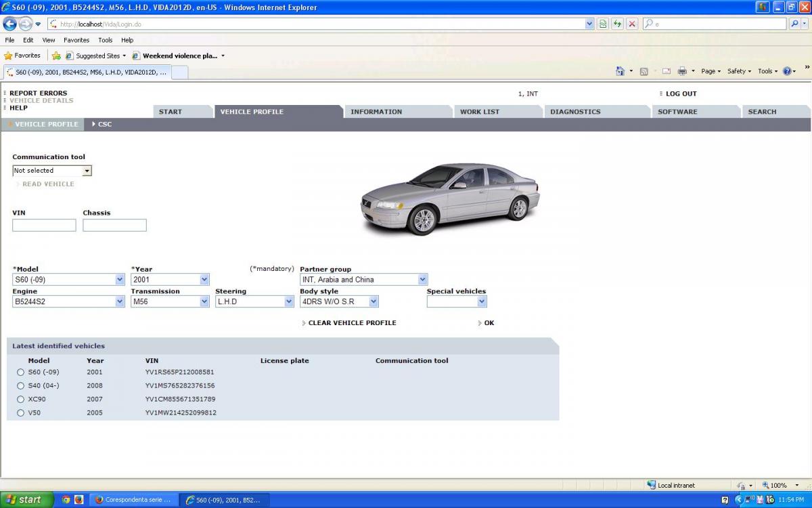Click the OK button
This screenshot has width=812, height=508.
(x=489, y=323)
